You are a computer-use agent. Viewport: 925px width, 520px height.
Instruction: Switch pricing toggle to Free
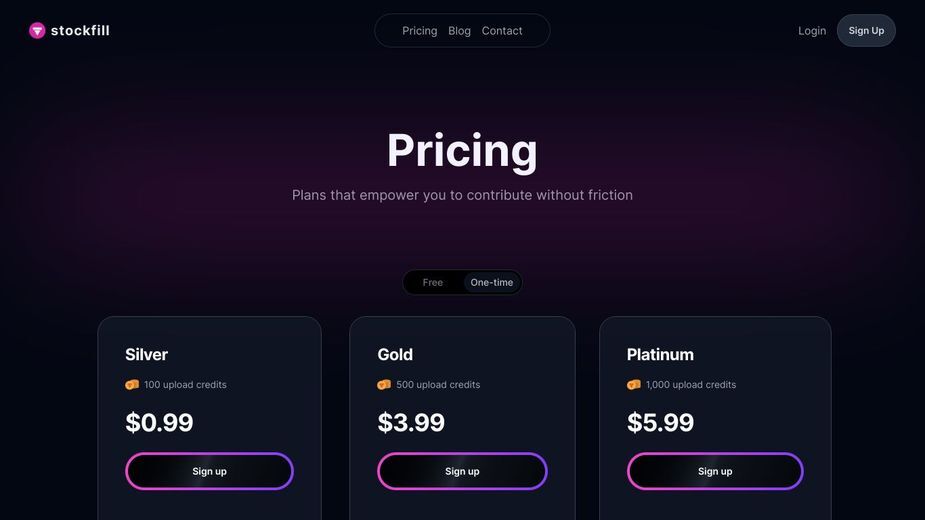pos(432,283)
